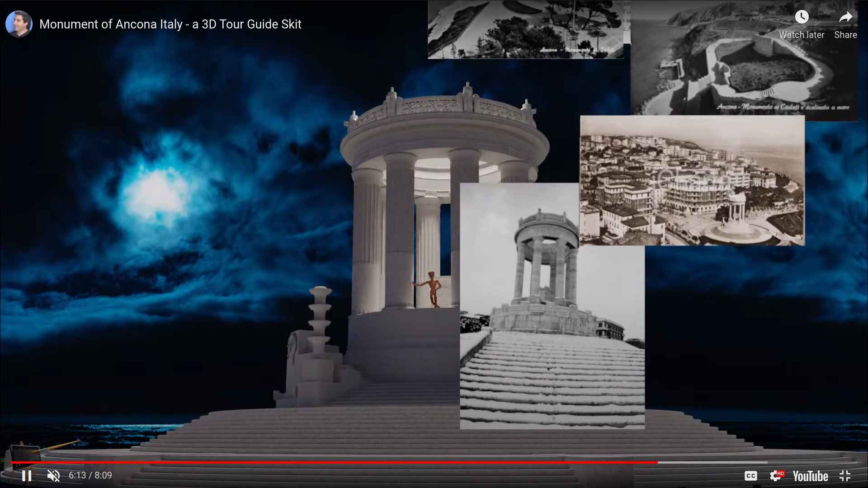Click the Watch later clock icon
868x488 pixels.
(802, 17)
